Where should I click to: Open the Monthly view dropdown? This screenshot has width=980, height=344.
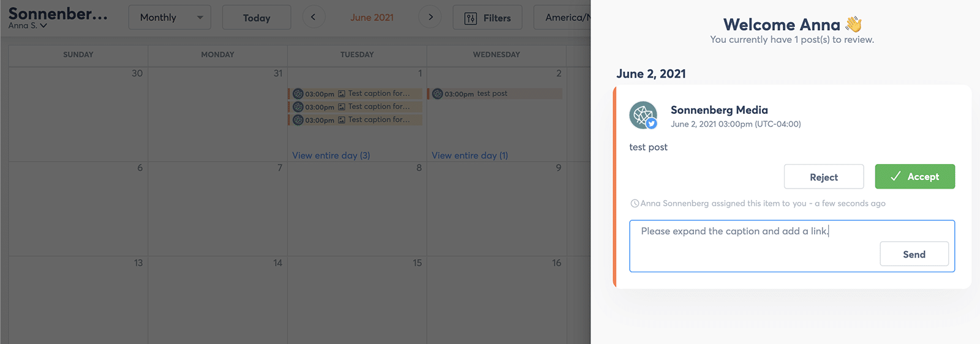click(x=170, y=18)
